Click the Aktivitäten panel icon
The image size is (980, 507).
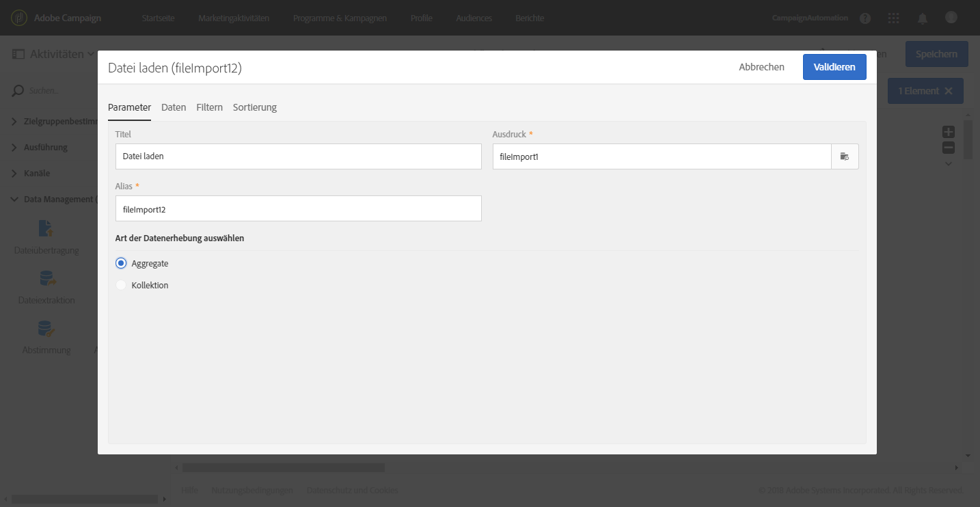coord(18,54)
